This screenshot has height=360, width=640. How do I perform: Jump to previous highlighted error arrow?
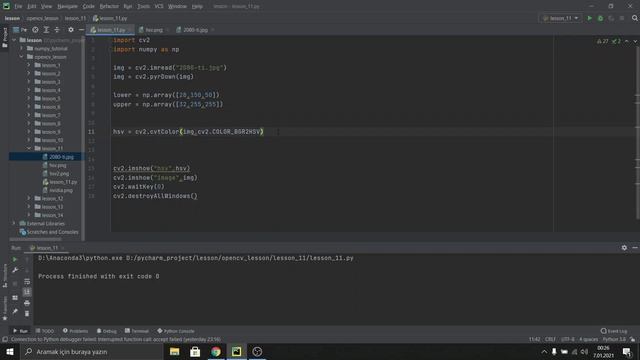pyautogui.click(x=627, y=41)
